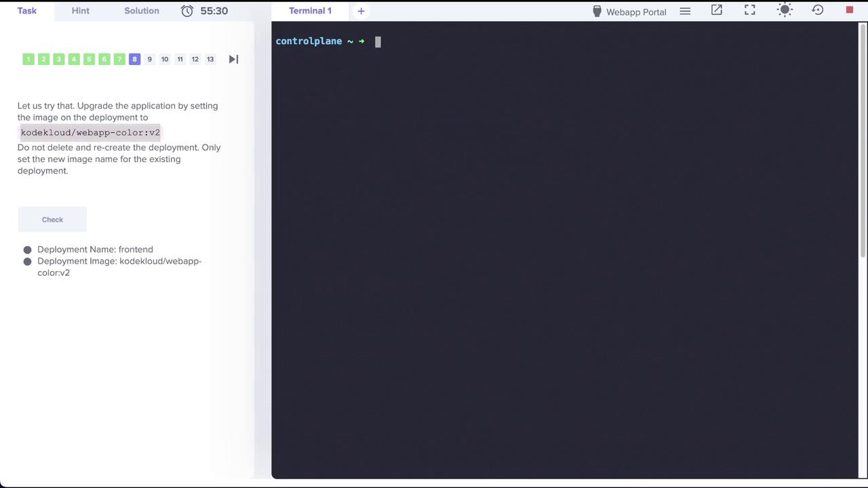Skip to last question arrow

(233, 59)
